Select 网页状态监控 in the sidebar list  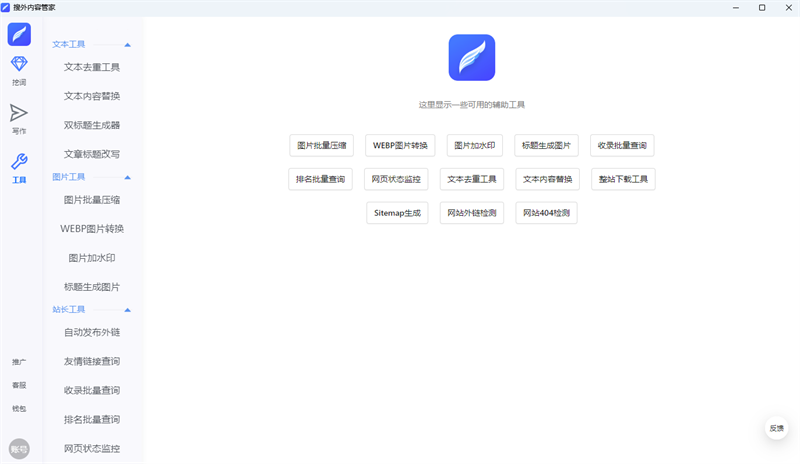click(92, 449)
